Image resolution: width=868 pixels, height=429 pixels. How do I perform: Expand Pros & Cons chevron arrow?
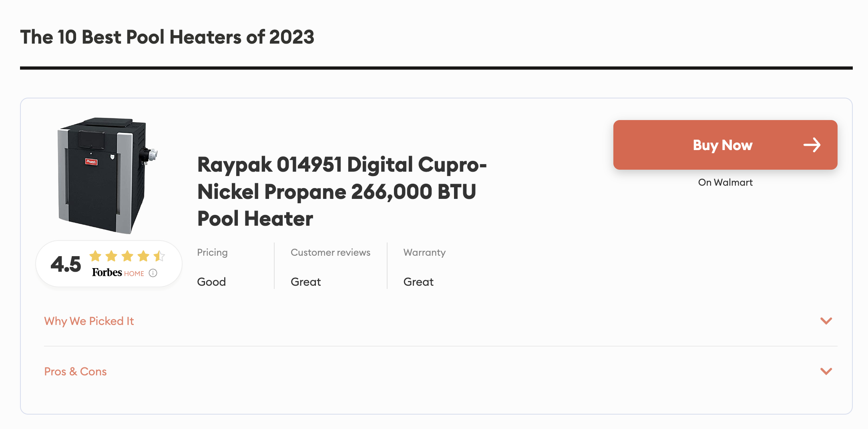826,371
